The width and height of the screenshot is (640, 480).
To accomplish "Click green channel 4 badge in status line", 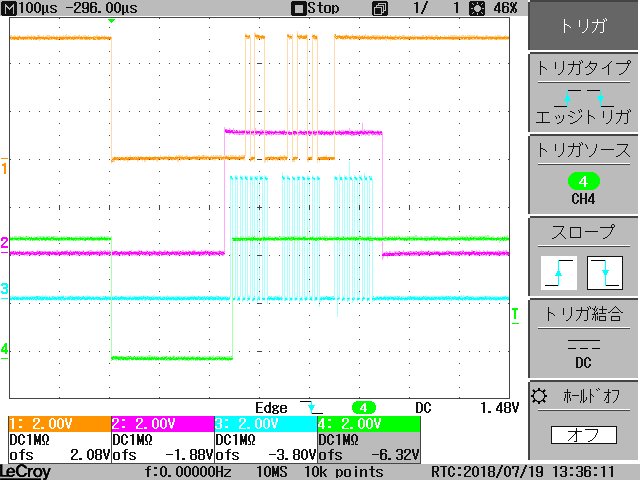I will tap(363, 408).
